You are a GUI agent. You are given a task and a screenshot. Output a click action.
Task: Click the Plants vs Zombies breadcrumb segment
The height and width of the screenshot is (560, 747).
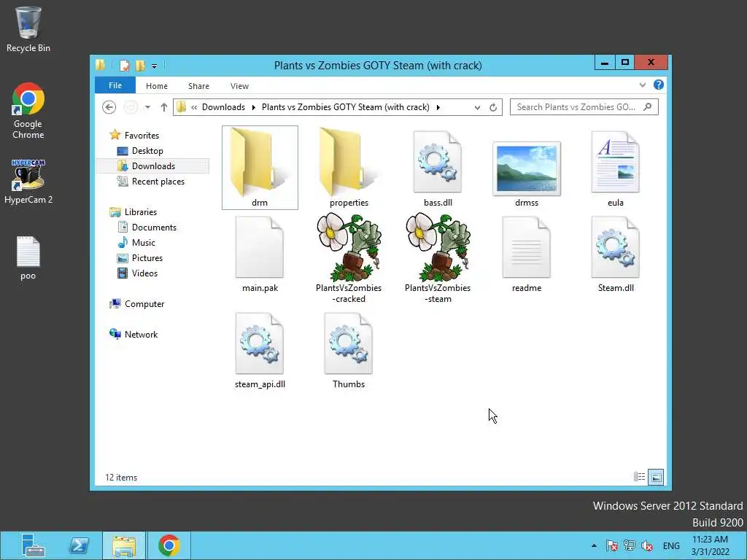[x=345, y=107]
